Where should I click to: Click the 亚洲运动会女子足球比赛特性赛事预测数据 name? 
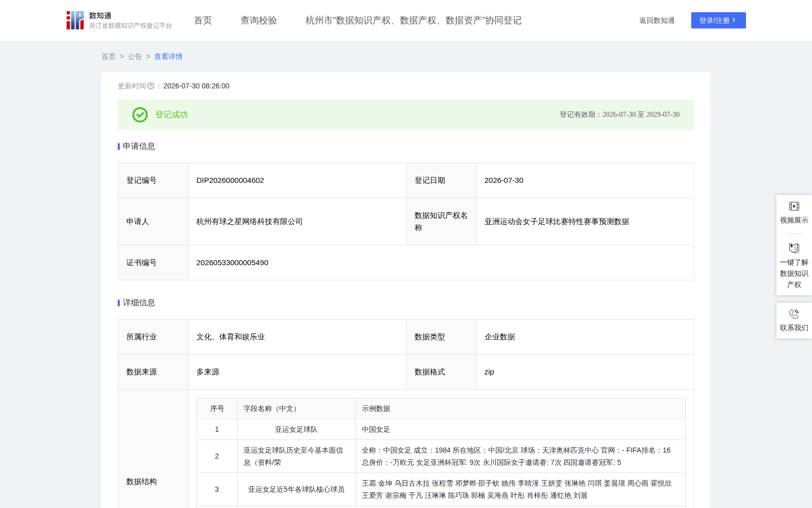[557, 221]
